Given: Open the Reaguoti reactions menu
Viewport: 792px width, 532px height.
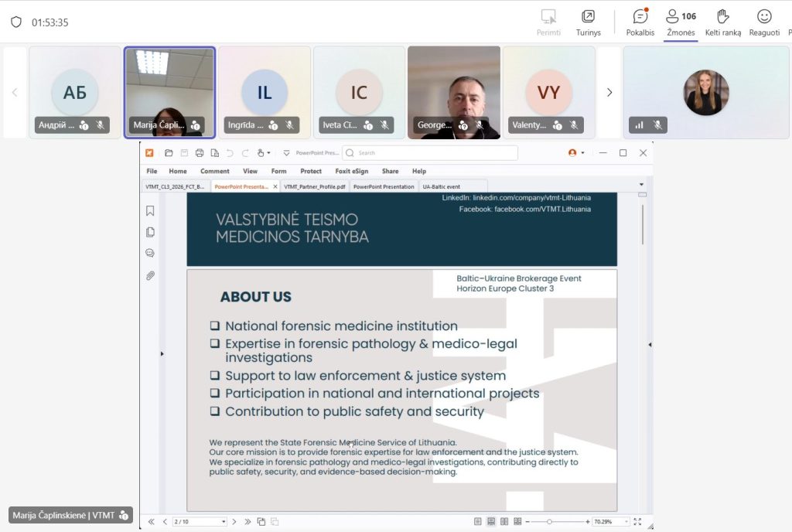Looking at the screenshot, I should [x=763, y=22].
